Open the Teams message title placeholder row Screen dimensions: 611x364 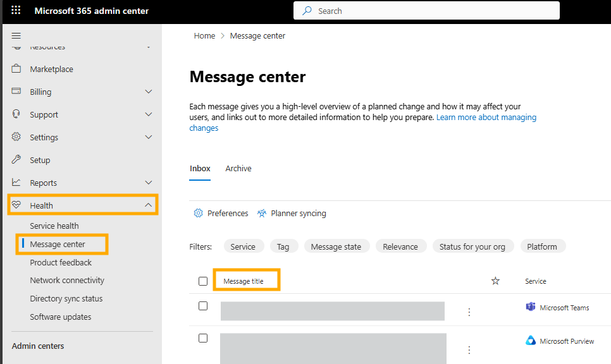(333, 311)
